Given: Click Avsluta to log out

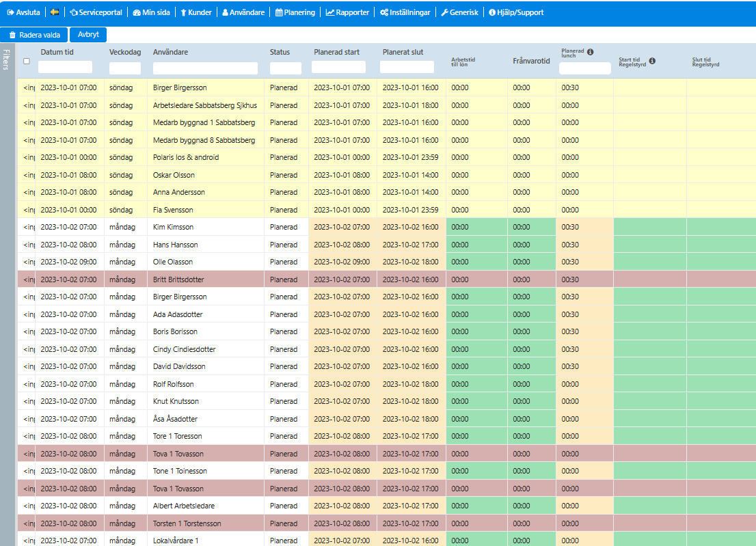Looking at the screenshot, I should coord(24,12).
